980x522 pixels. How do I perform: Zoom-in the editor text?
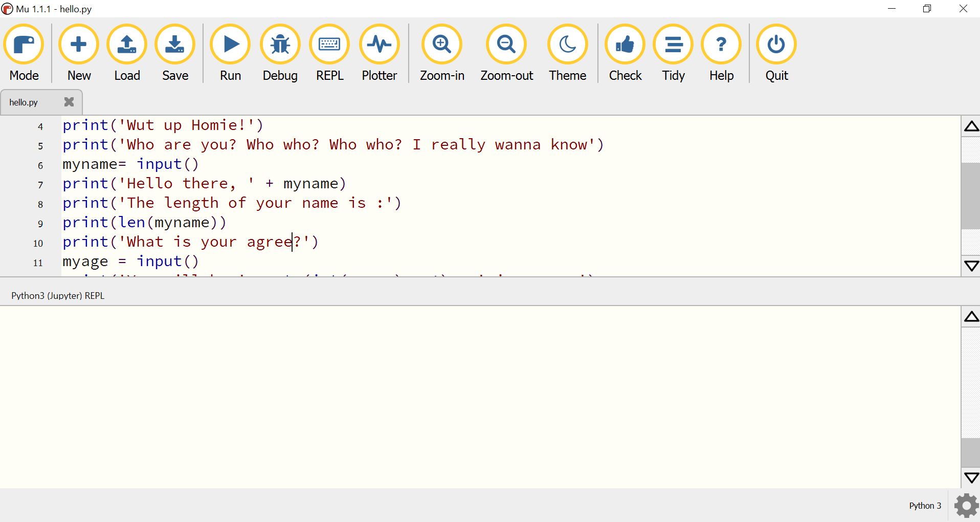[442, 53]
